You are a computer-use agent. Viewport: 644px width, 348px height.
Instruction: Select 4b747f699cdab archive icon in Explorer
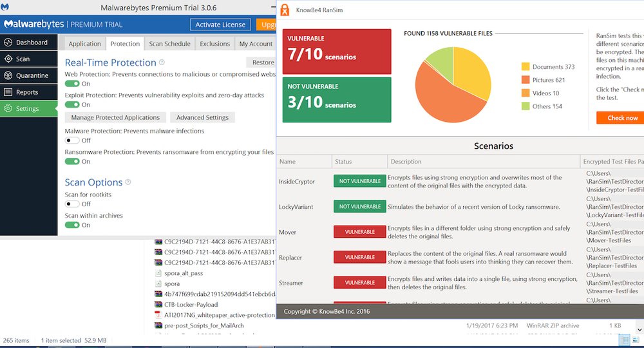[x=158, y=294]
